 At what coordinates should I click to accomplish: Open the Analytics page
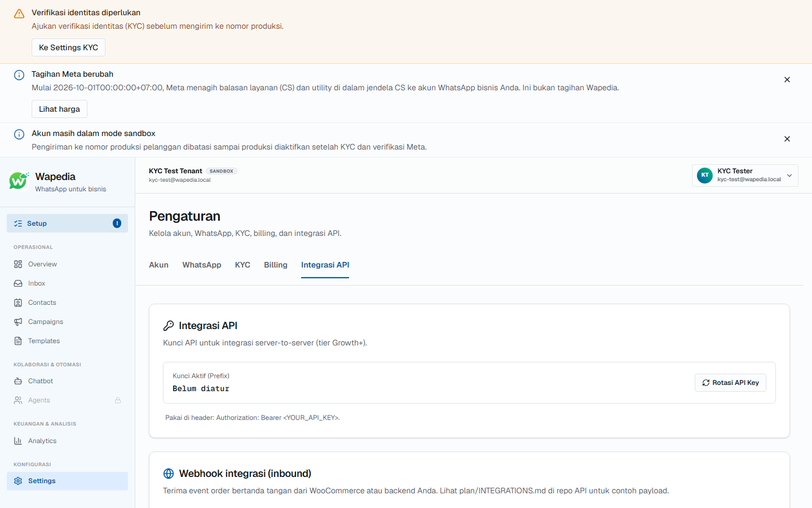[x=67, y=441]
